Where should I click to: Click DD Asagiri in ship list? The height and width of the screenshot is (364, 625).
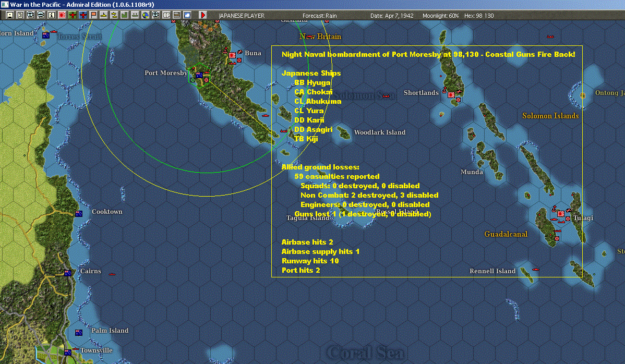pyautogui.click(x=314, y=129)
